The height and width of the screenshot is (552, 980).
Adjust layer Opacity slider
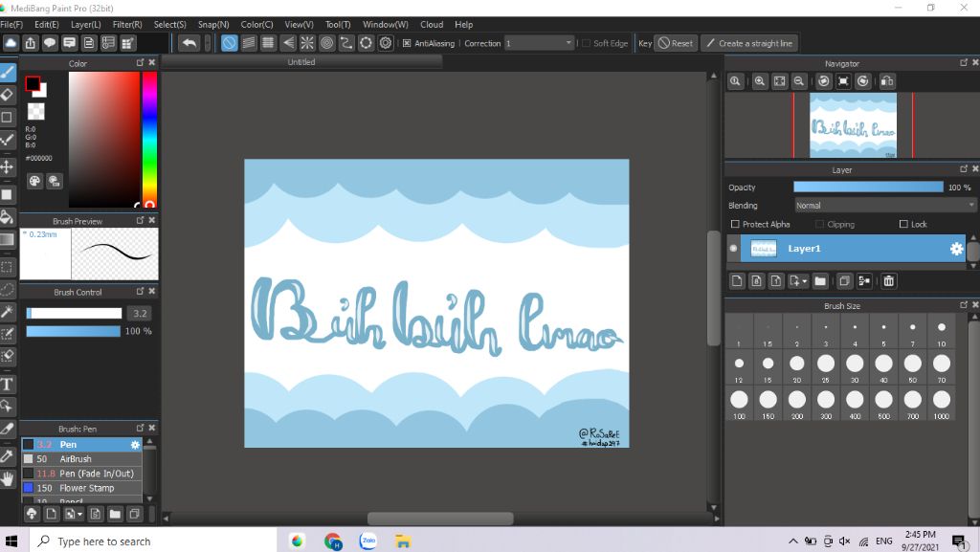point(868,187)
